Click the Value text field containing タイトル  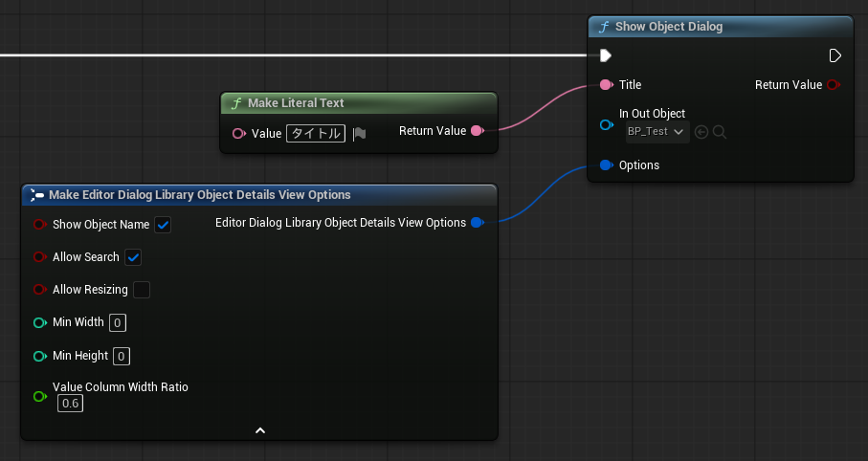pyautogui.click(x=315, y=134)
